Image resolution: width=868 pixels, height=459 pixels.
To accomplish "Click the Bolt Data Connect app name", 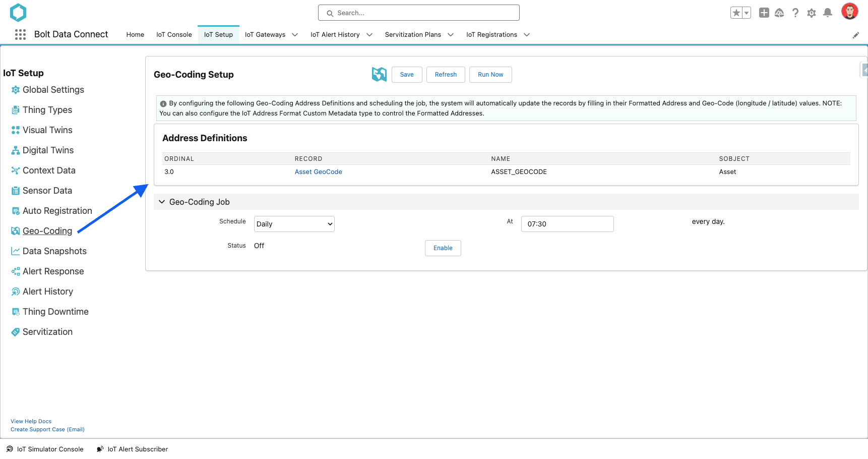I will (x=71, y=34).
